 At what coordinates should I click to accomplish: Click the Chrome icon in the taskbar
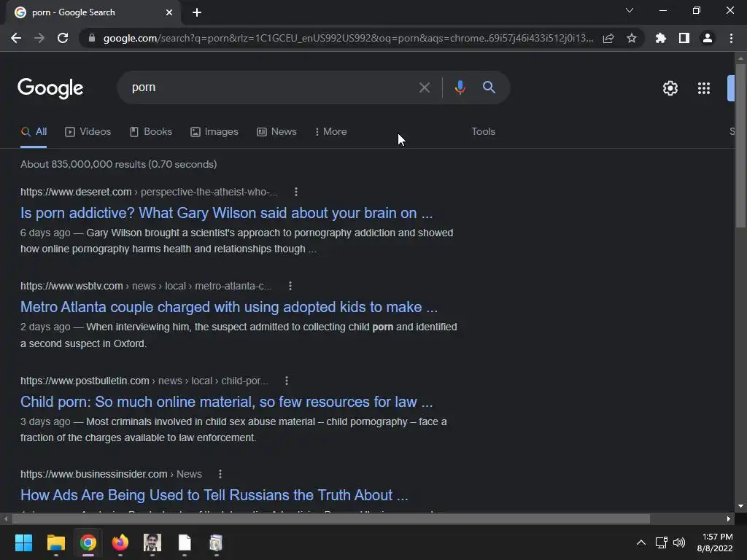click(88, 542)
